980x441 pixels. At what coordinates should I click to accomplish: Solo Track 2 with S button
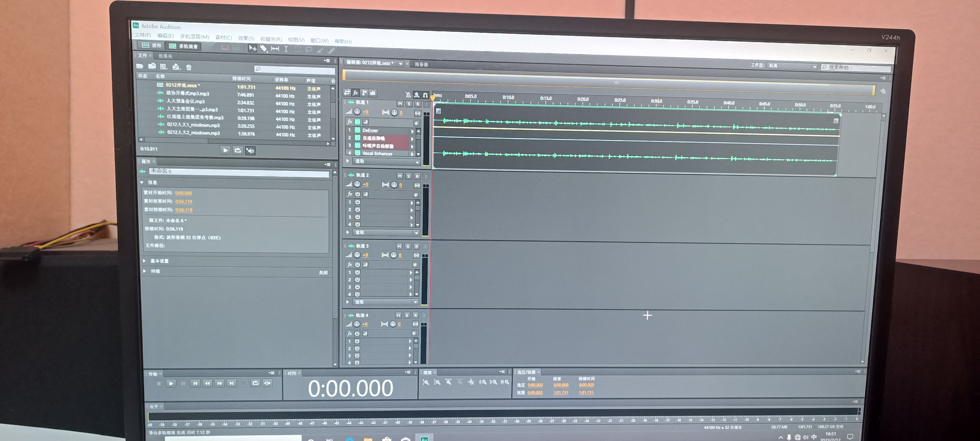click(408, 176)
